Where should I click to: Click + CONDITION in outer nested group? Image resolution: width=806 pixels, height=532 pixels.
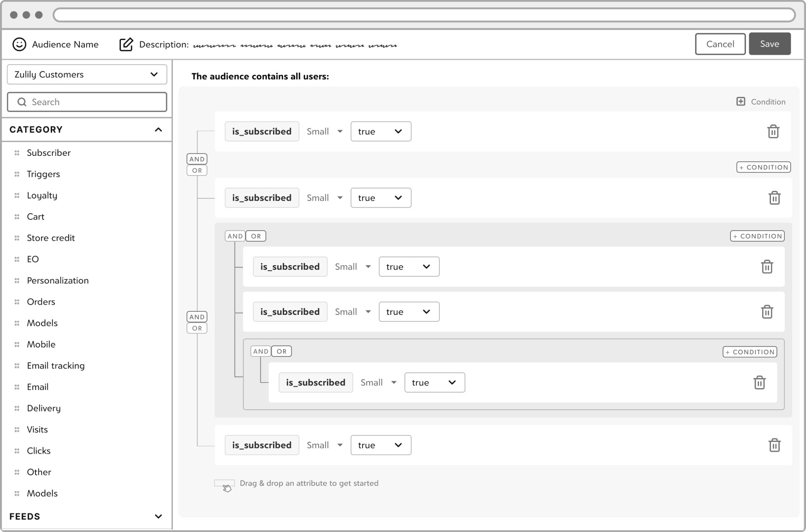point(758,236)
